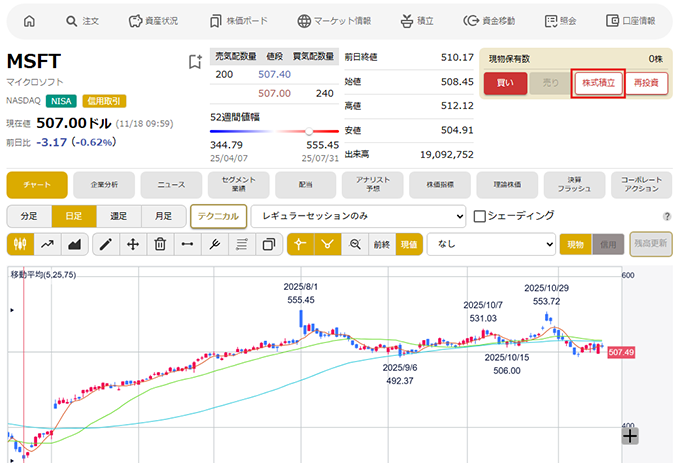The width and height of the screenshot is (680, 463).
Task: Add MSFT to bookmarks with the bookmark icon
Action: pyautogui.click(x=195, y=62)
